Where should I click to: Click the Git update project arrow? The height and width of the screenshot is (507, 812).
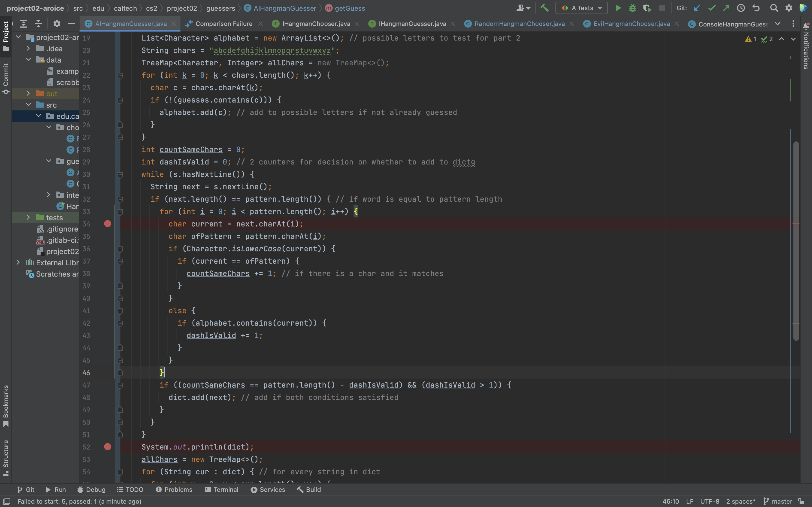click(697, 8)
